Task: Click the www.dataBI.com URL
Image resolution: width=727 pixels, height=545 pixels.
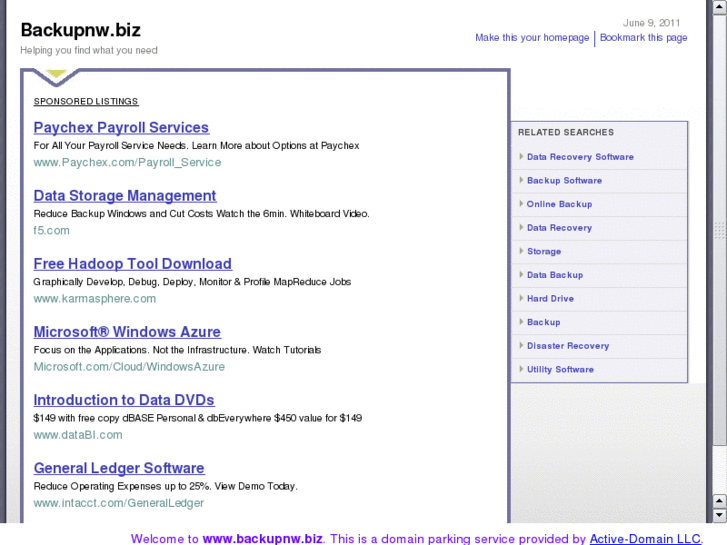Action: pyautogui.click(x=78, y=435)
